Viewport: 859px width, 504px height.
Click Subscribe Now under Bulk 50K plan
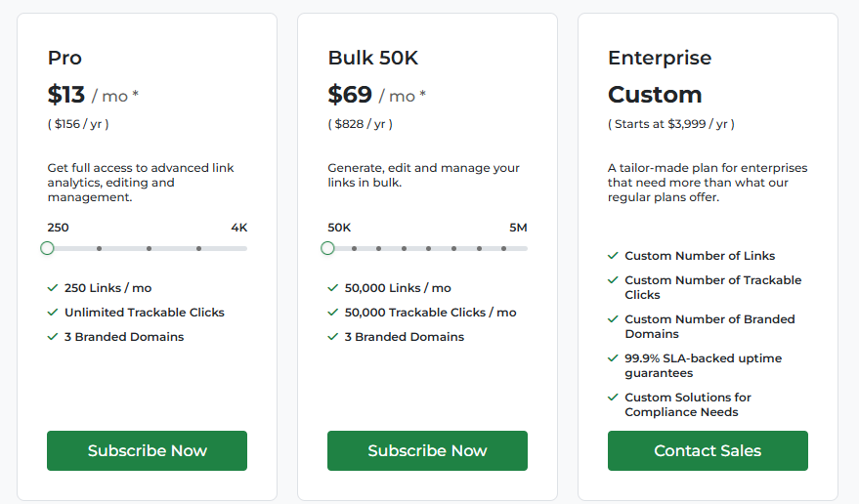click(427, 450)
